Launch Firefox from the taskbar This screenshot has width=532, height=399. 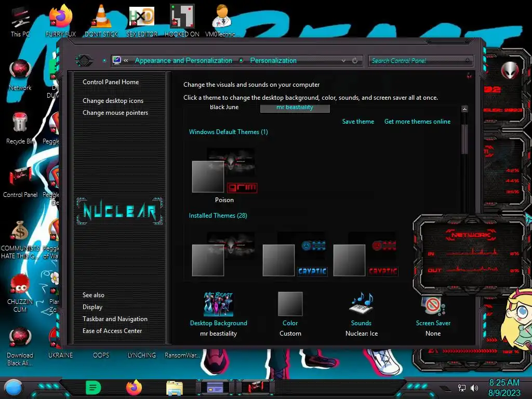pyautogui.click(x=134, y=387)
